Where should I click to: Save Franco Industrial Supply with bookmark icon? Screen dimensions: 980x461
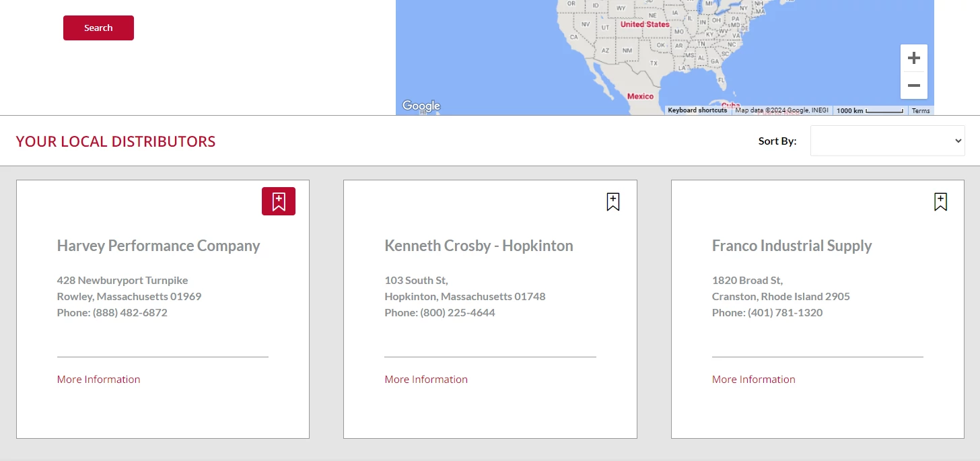pos(940,202)
